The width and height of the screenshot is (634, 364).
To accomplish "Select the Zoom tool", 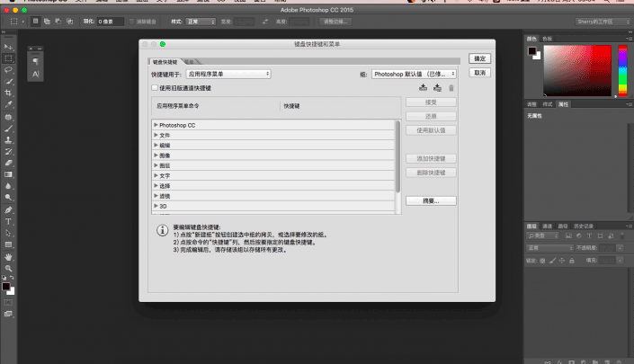I will click(8, 268).
